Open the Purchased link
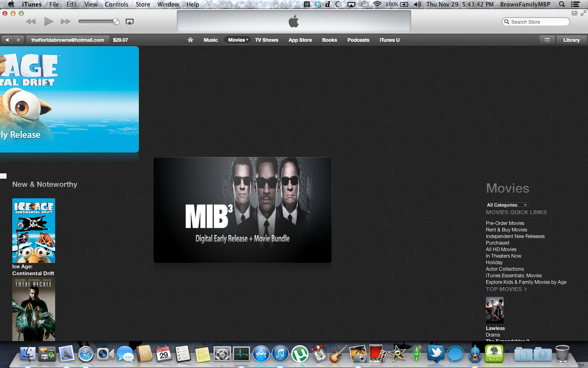The image size is (588, 368). pos(497,243)
